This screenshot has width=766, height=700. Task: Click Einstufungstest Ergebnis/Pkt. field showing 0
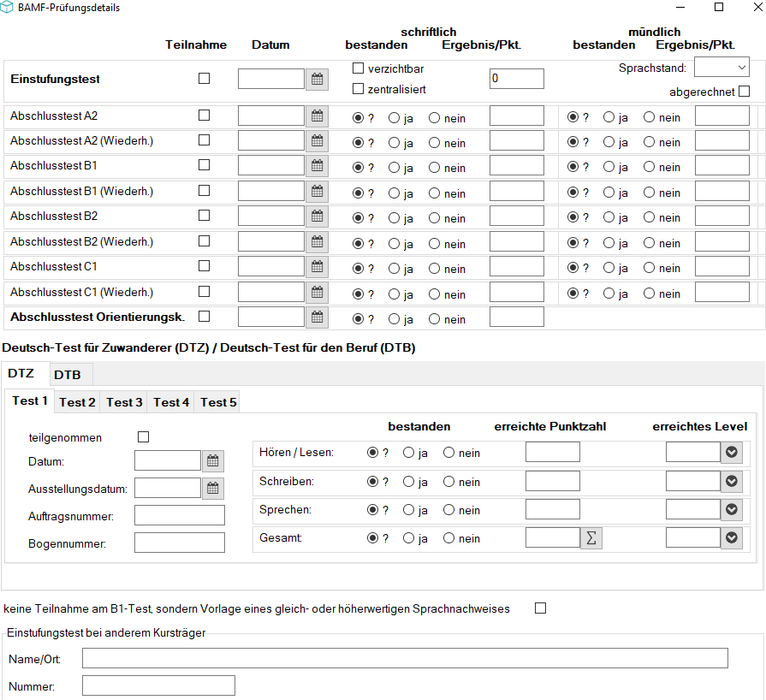coord(517,79)
